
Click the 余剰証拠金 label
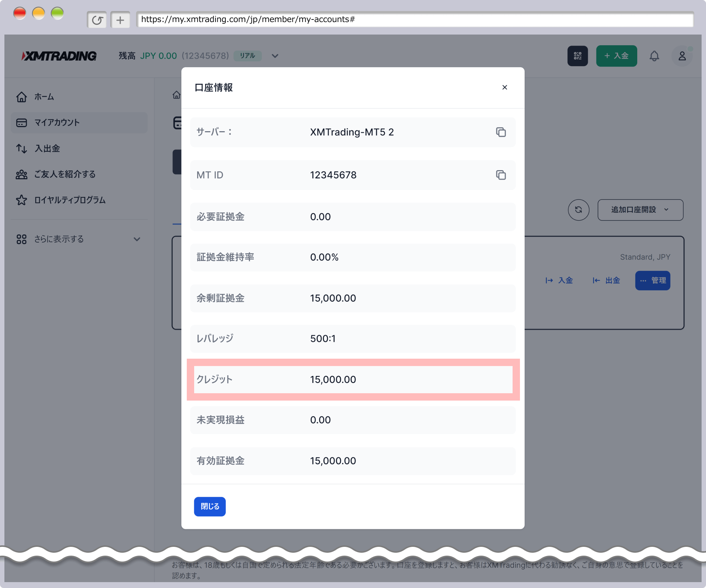tap(220, 298)
